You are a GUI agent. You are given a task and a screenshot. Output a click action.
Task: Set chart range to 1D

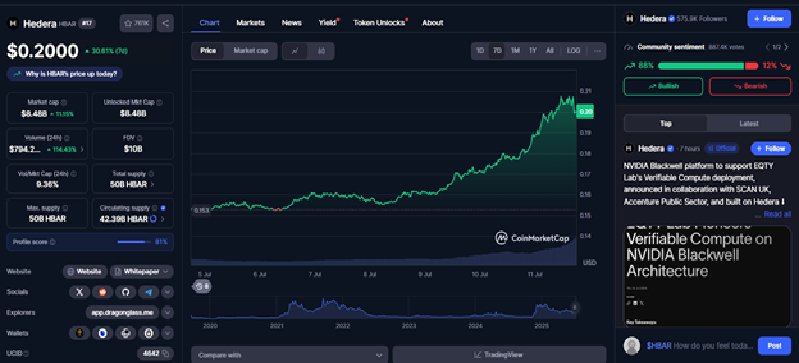480,51
